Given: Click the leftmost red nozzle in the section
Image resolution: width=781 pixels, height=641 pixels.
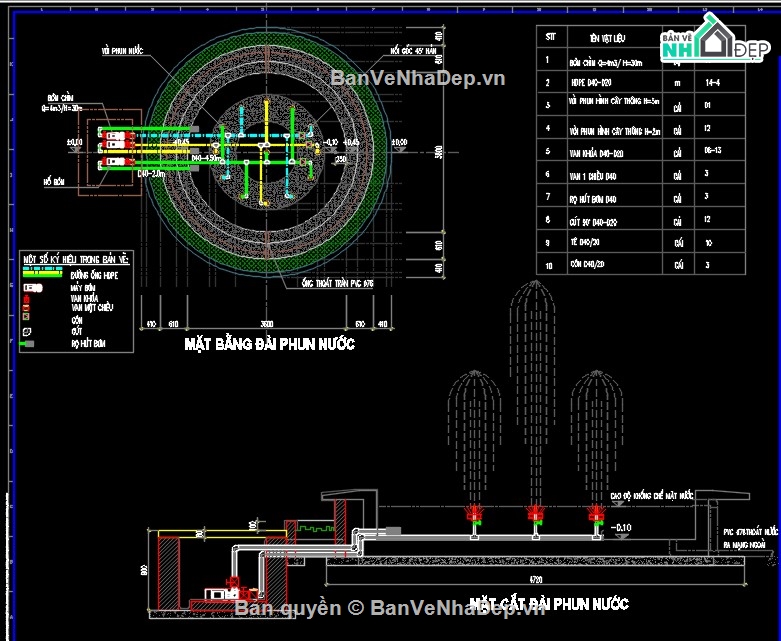Looking at the screenshot, I should point(473,515).
